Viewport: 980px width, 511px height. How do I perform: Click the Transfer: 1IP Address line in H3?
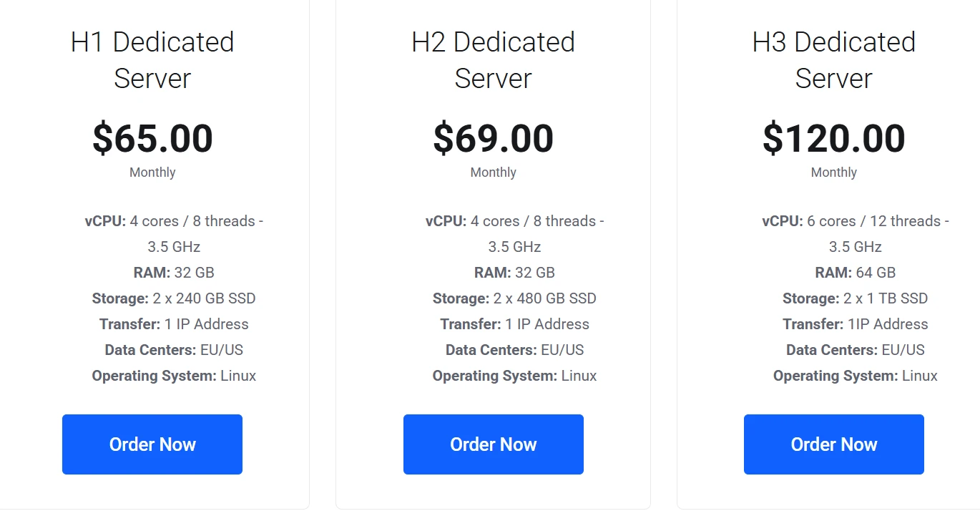tap(855, 324)
